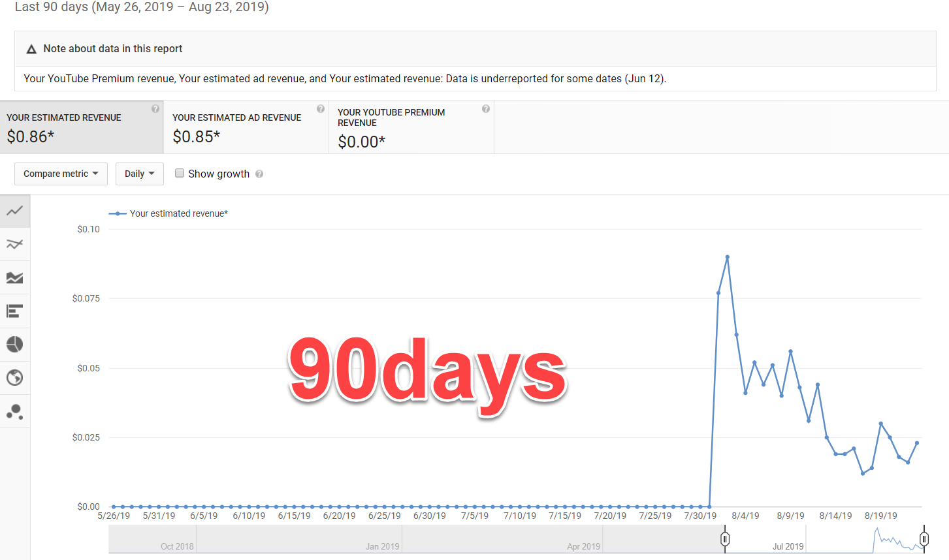
Task: Select the line chart view icon
Action: [15, 211]
